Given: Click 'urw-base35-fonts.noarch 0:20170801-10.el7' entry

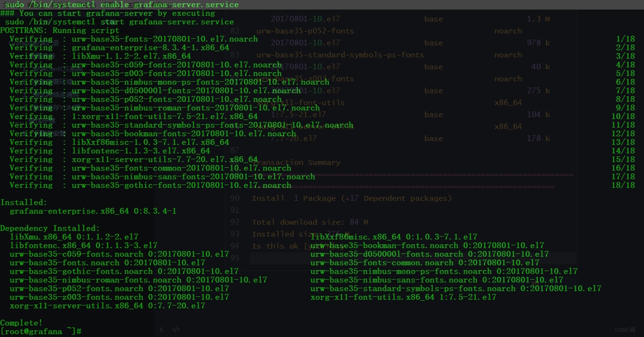Looking at the screenshot, I should coord(107,262).
